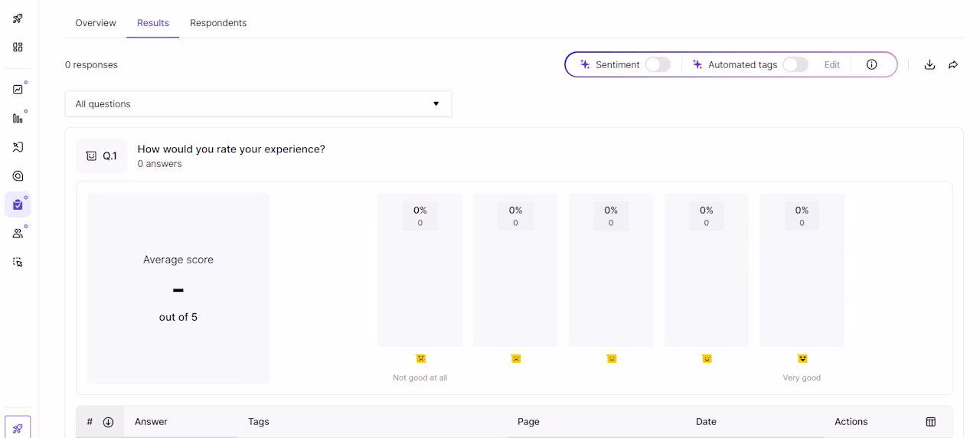Switch to the Overview tab
This screenshot has height=438, width=980.
click(96, 23)
